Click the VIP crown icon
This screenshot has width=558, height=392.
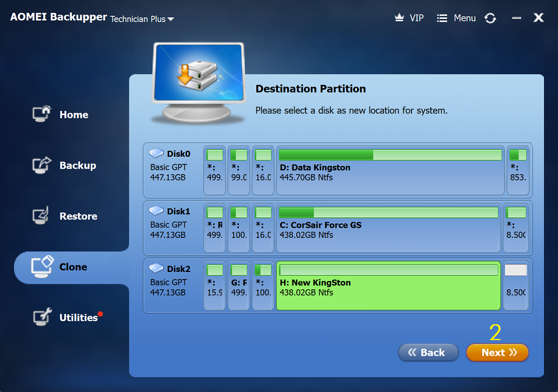pyautogui.click(x=400, y=18)
